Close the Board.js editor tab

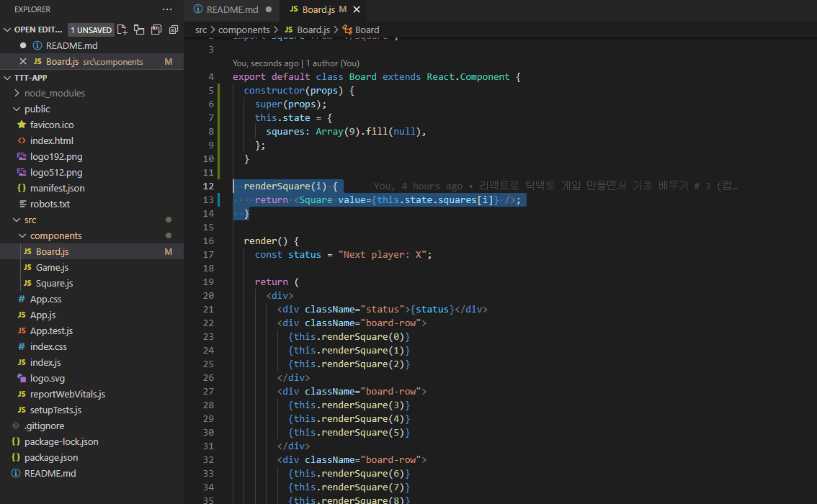coord(357,9)
